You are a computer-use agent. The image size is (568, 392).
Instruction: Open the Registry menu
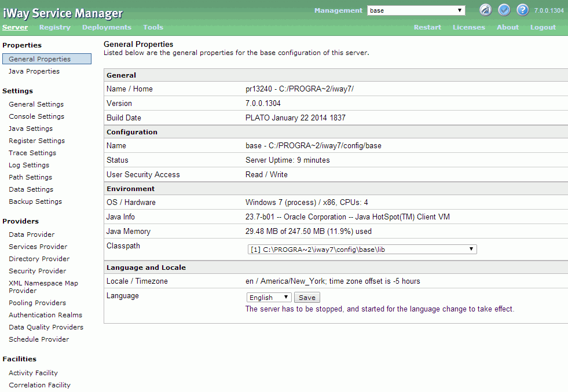(54, 27)
